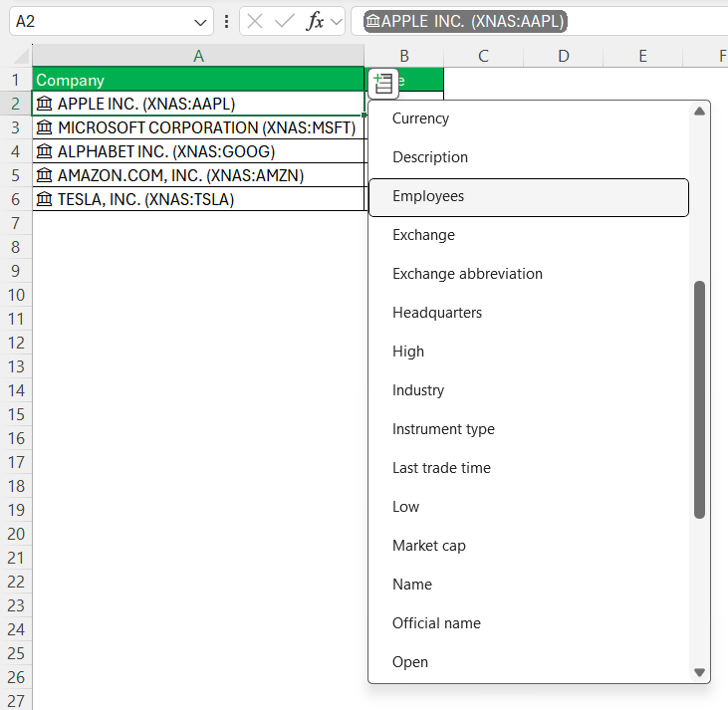Cancel formula entry with the X icon
728x710 pixels.
click(x=255, y=21)
